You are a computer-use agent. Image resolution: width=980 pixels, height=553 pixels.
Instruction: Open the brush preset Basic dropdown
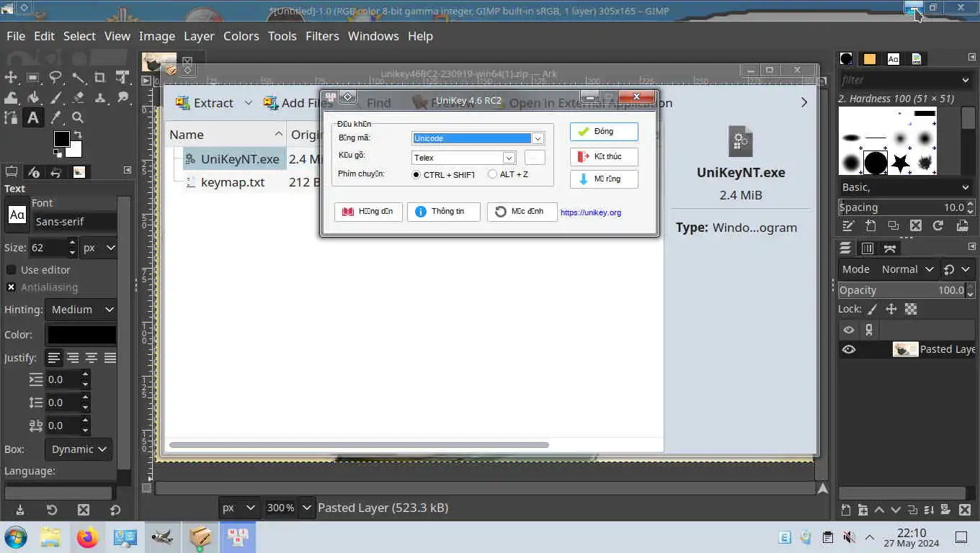click(906, 187)
